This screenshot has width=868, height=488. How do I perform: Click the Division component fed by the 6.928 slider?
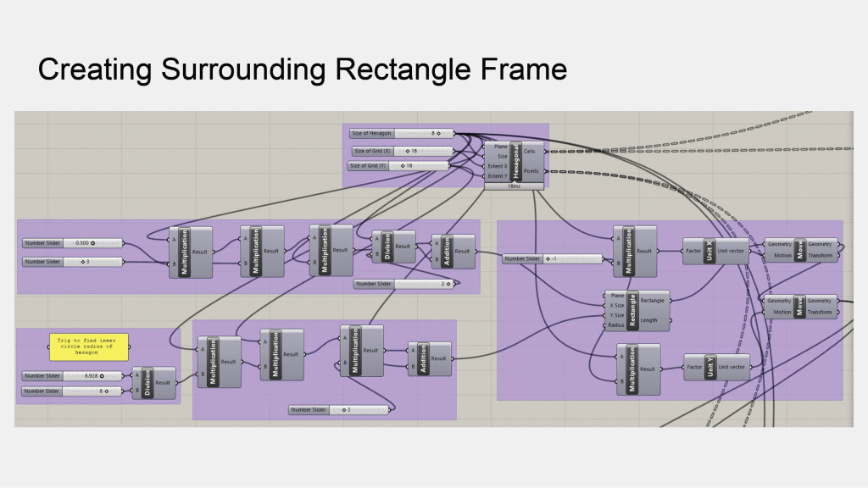coord(147,382)
